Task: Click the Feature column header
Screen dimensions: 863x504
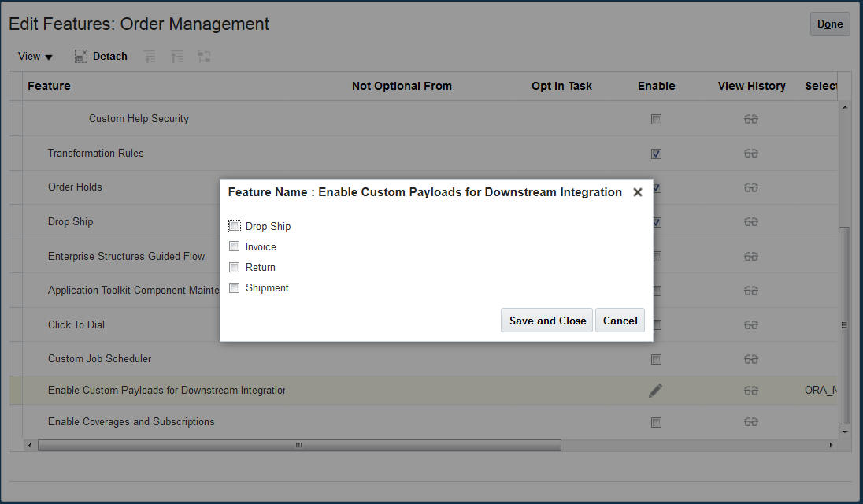Action: (x=49, y=86)
